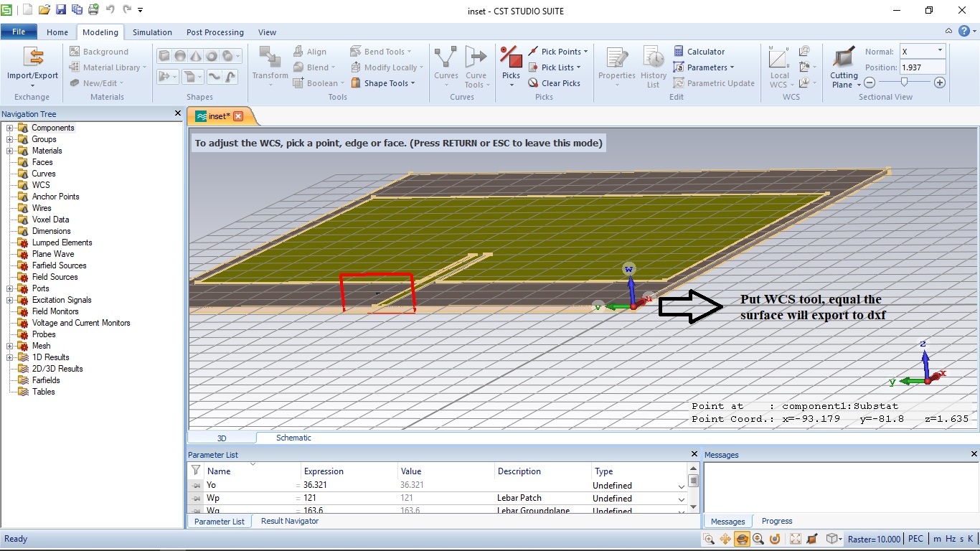Click the zoom-to-fit icon in status bar

[795, 539]
